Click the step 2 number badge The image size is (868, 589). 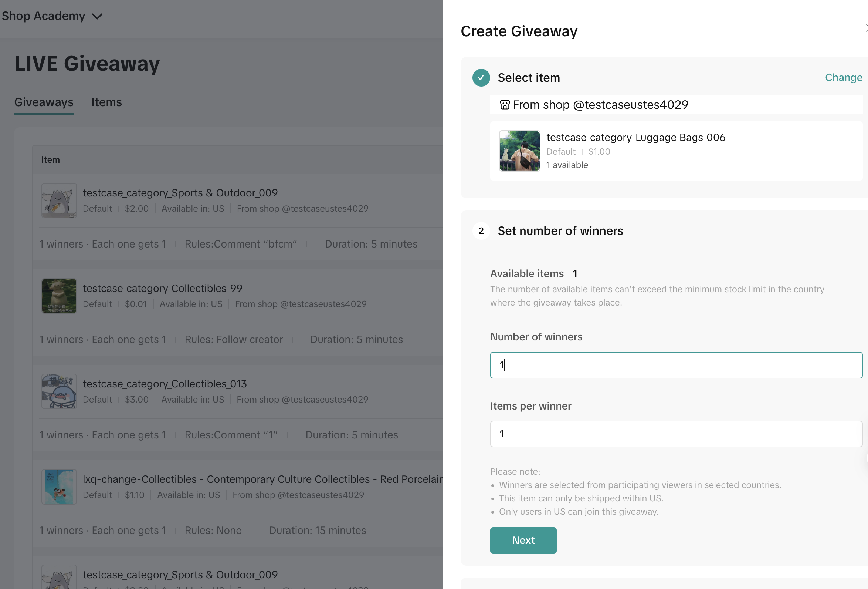click(x=481, y=231)
